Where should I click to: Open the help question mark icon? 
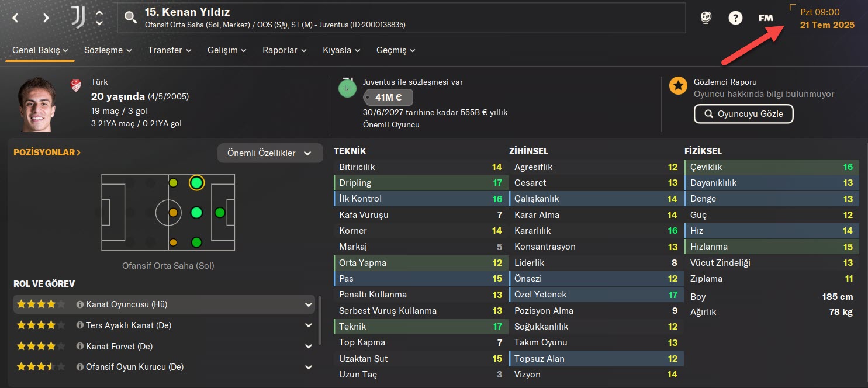tap(735, 18)
